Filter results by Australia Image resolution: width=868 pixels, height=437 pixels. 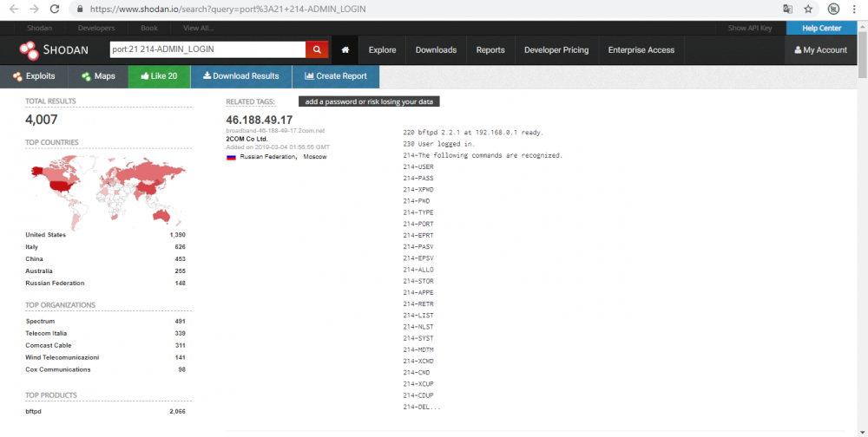click(39, 271)
